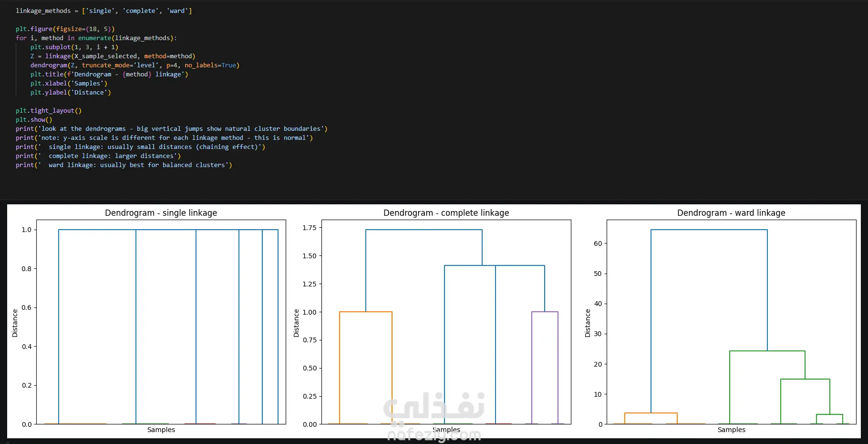Viewport: 868px width, 444px height.
Task: Click the print line starting 'look at the dendrograms'
Action: (171, 128)
